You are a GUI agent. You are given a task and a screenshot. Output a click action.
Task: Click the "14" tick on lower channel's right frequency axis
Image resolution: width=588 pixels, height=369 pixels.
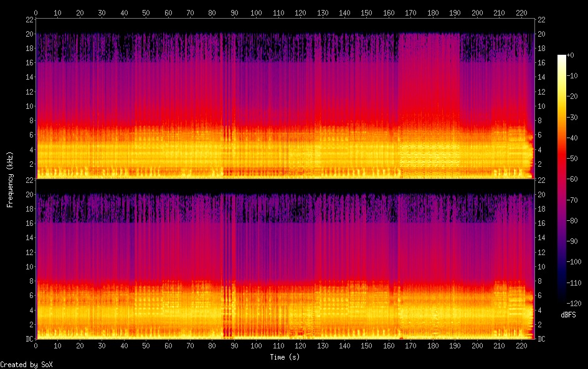tap(541, 238)
